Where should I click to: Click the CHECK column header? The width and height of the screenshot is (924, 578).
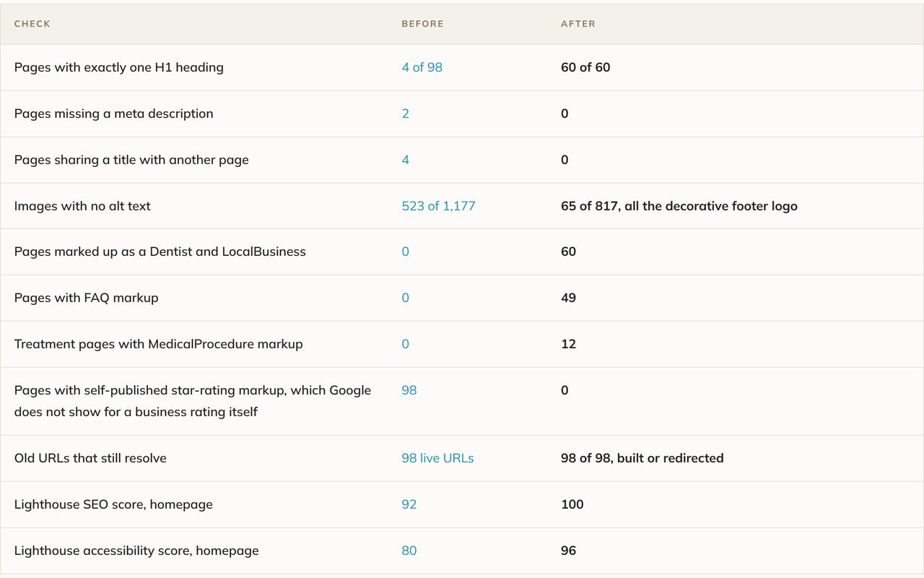(x=32, y=24)
